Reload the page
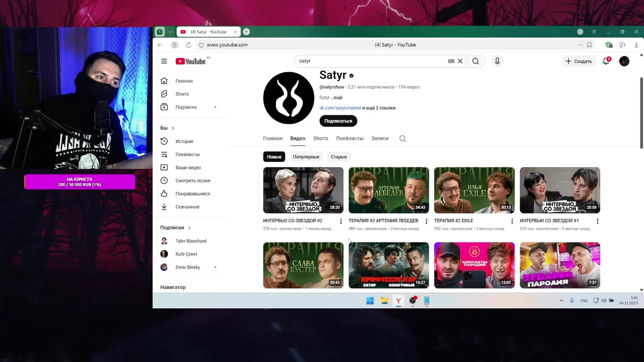 coord(189,45)
